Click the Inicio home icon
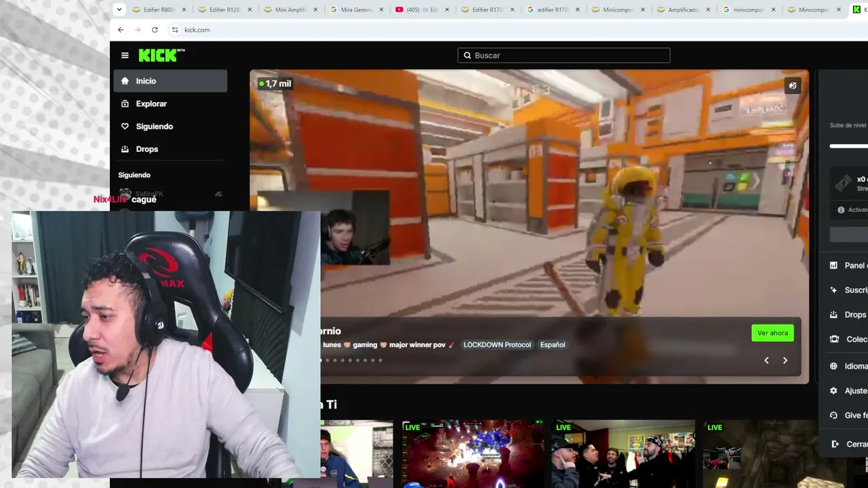 point(125,81)
